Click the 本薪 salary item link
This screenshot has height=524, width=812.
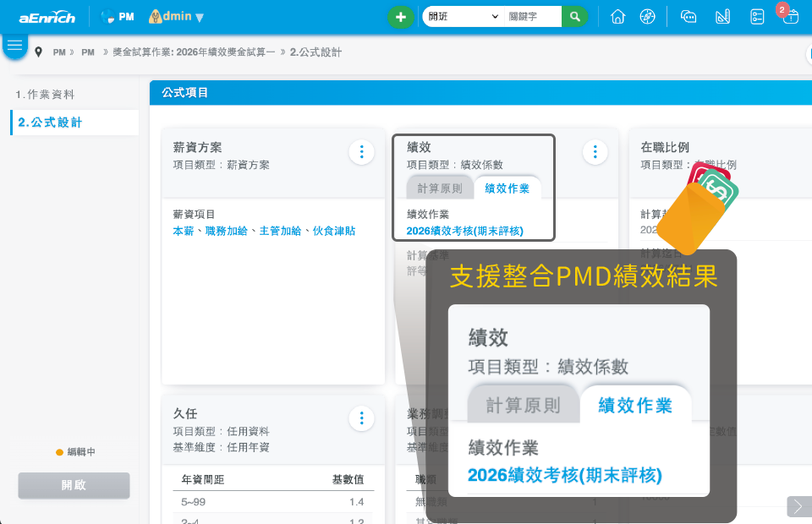tap(184, 231)
